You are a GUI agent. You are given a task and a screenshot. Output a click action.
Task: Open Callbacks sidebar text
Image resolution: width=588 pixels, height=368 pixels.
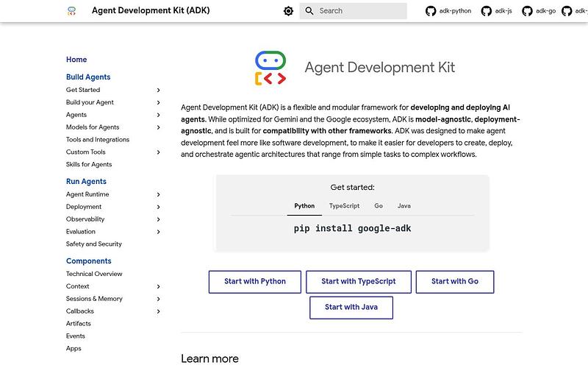80,311
